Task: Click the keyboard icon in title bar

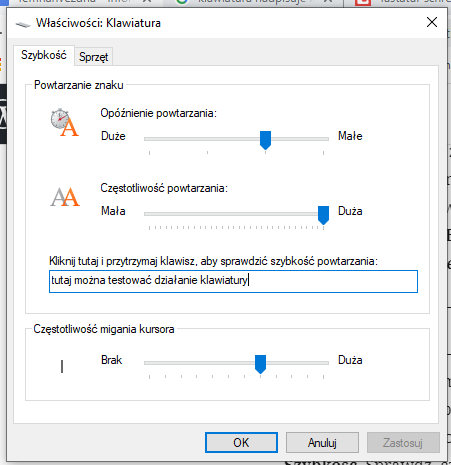Action: [23, 24]
